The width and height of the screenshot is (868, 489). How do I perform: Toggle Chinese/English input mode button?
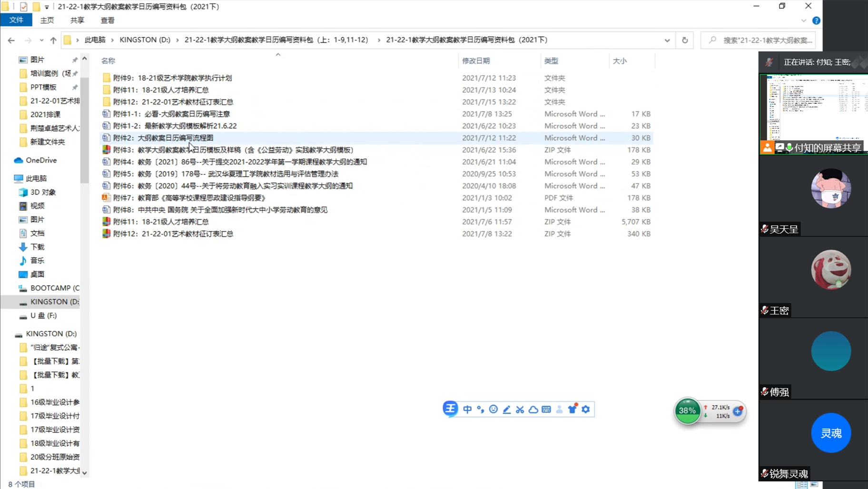(x=467, y=409)
